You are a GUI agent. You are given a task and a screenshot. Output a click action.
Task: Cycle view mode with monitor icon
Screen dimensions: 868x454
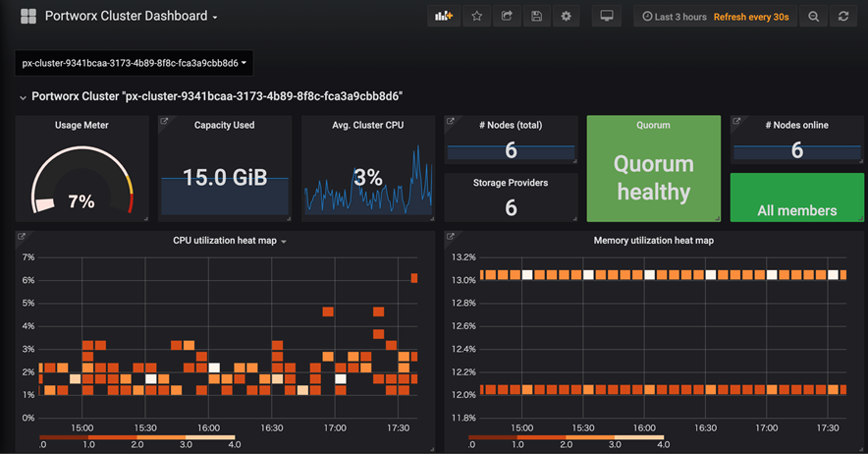607,16
